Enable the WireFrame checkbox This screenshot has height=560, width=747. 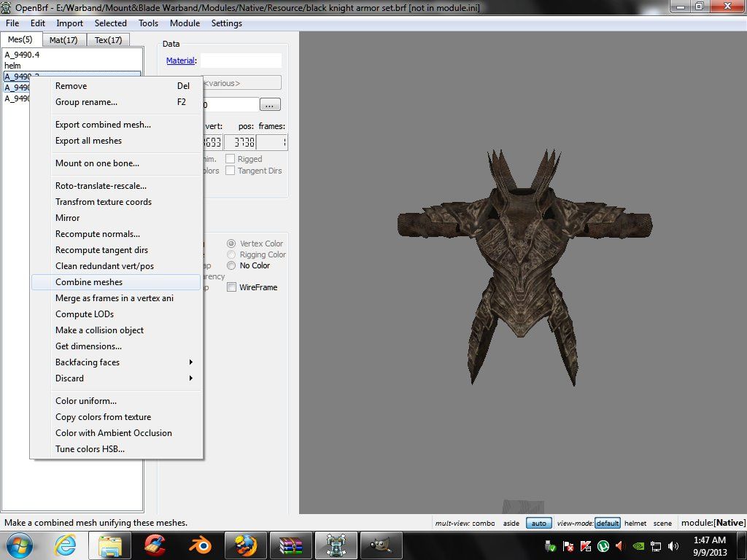(232, 287)
